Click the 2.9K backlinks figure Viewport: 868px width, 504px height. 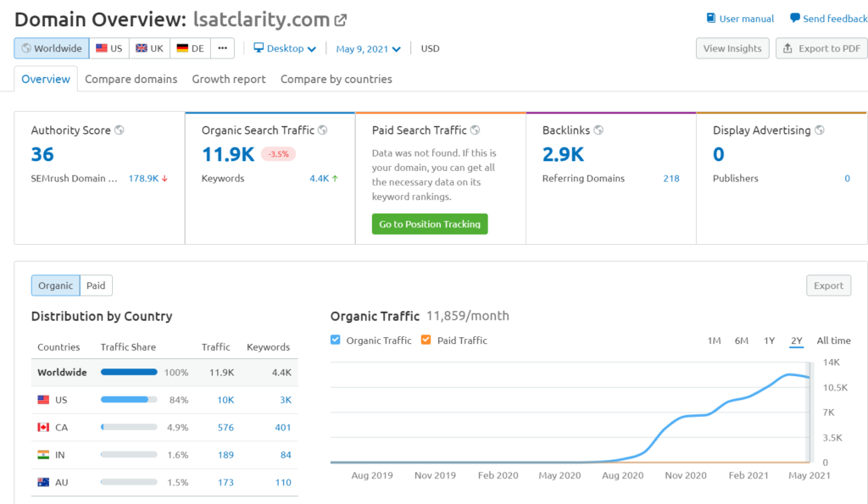click(563, 154)
